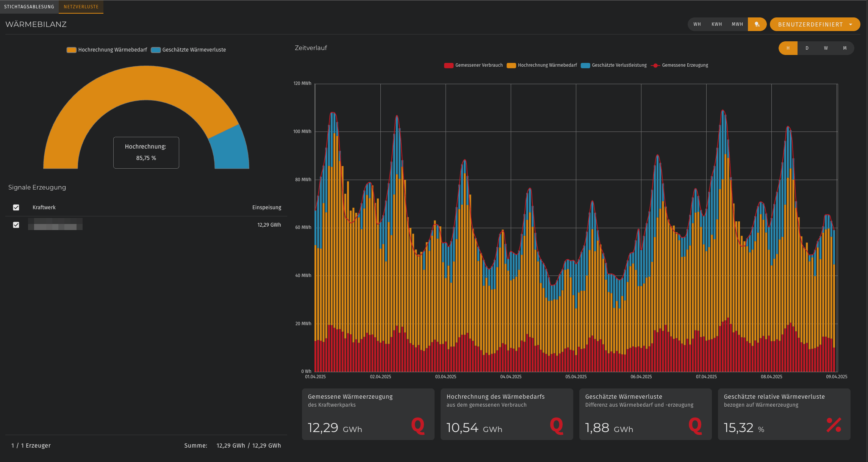This screenshot has height=462, width=868.
Task: Switch time resolution to D (daily)
Action: pos(807,48)
